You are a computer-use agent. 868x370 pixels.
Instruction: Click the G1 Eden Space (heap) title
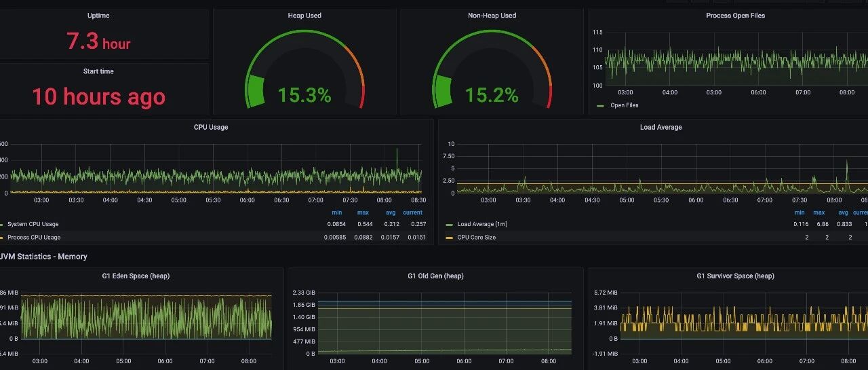click(x=140, y=276)
